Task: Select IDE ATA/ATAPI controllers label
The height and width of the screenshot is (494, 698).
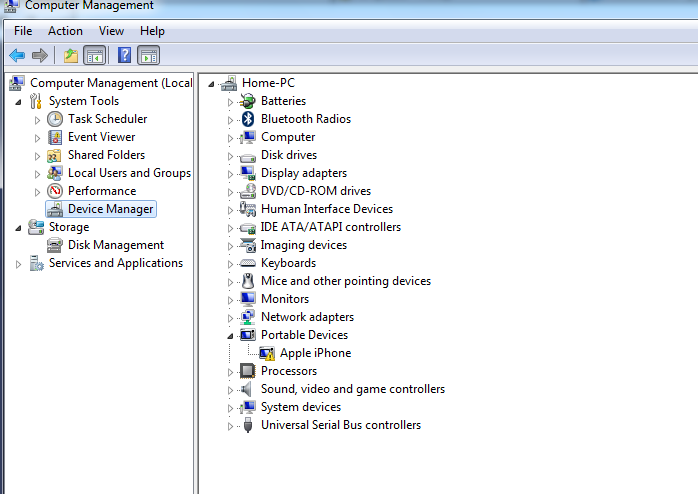Action: [x=331, y=227]
